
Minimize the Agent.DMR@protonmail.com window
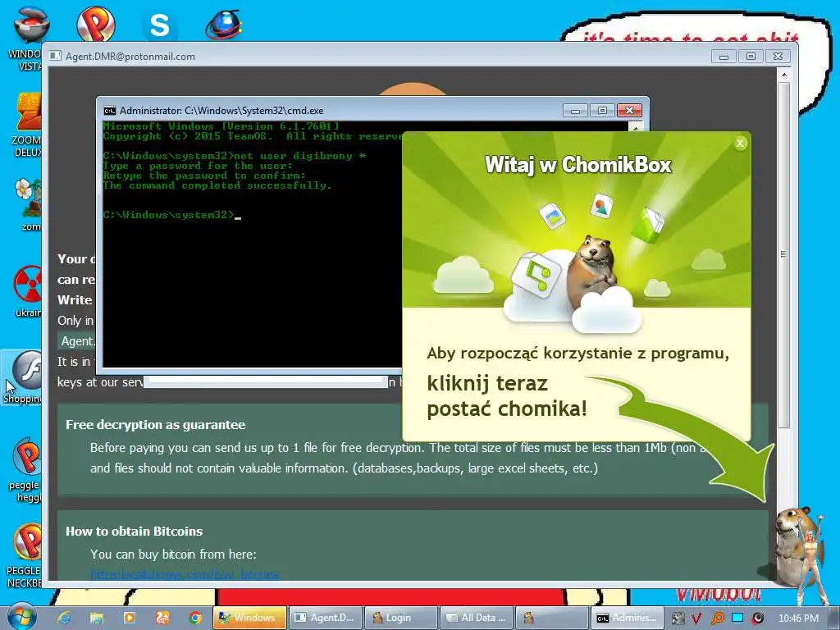[724, 57]
